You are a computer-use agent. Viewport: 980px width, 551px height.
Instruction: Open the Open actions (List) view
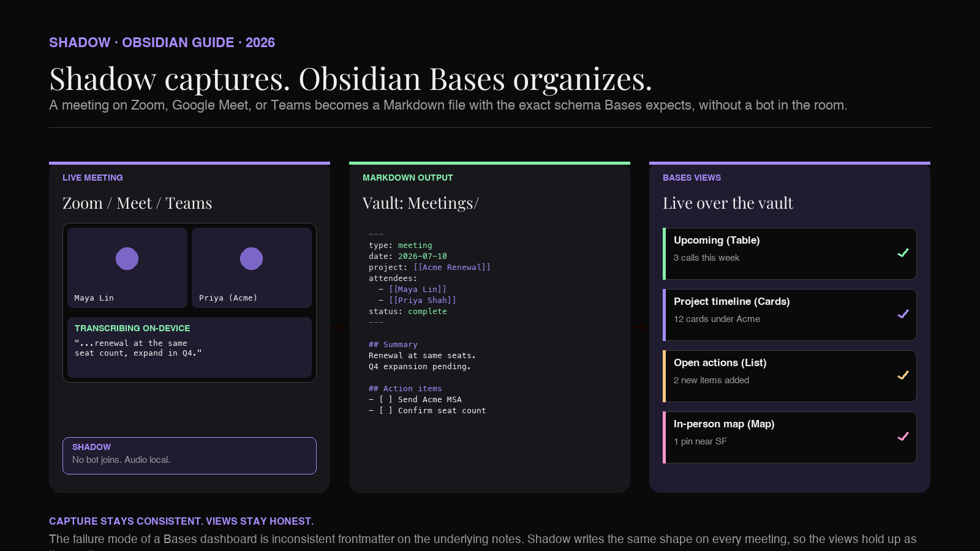tap(790, 376)
